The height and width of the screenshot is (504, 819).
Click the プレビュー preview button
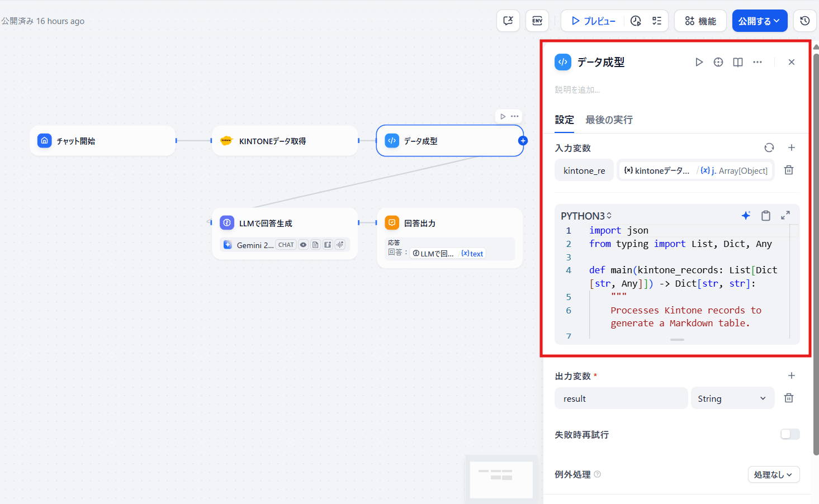click(x=593, y=21)
